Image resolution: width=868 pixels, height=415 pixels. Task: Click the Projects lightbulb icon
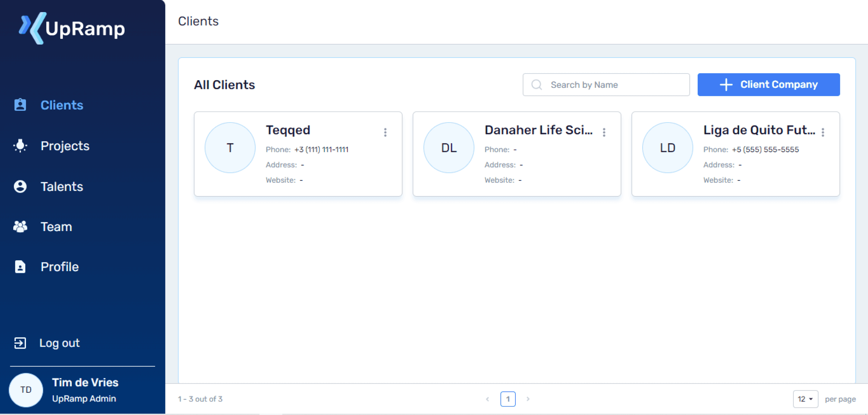(x=20, y=146)
